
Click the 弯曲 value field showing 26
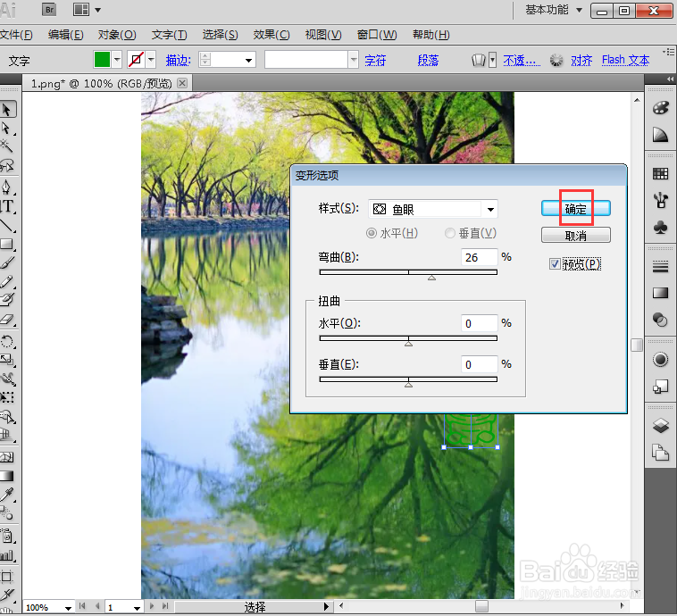pyautogui.click(x=480, y=257)
